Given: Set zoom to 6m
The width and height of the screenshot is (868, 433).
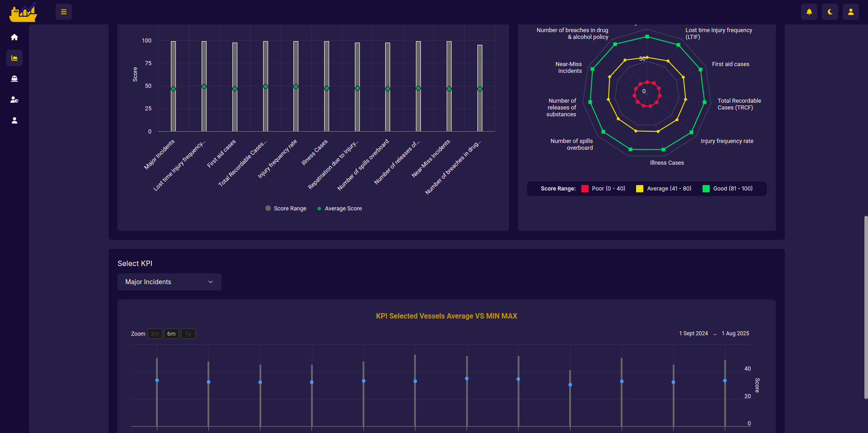Looking at the screenshot, I should click(171, 334).
